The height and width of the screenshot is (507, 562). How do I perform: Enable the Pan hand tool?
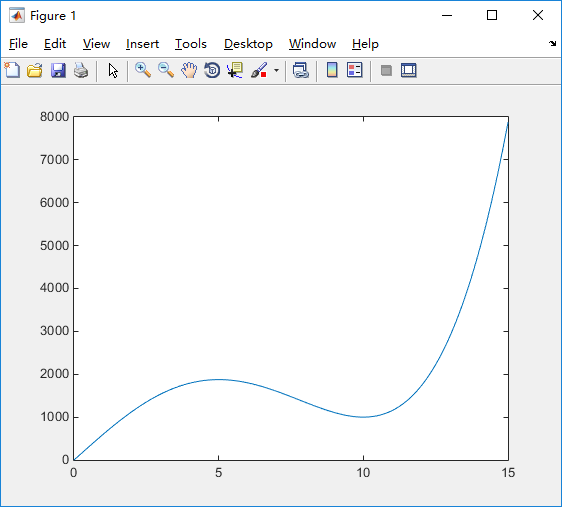coord(189,70)
